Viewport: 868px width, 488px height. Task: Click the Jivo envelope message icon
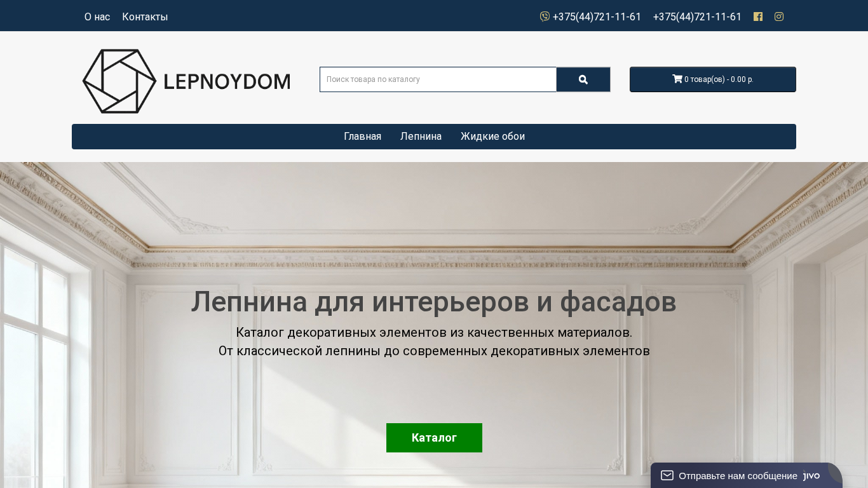(667, 475)
